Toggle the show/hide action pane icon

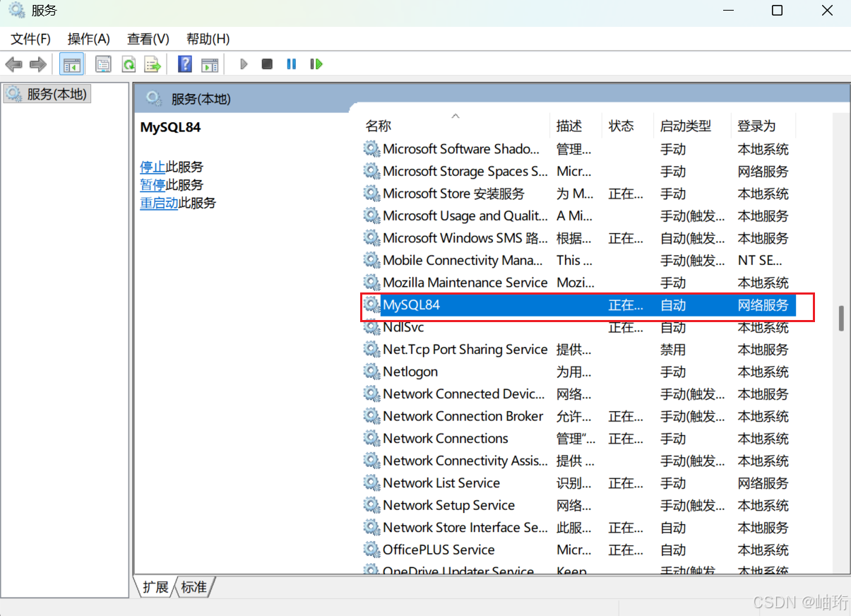pyautogui.click(x=210, y=64)
